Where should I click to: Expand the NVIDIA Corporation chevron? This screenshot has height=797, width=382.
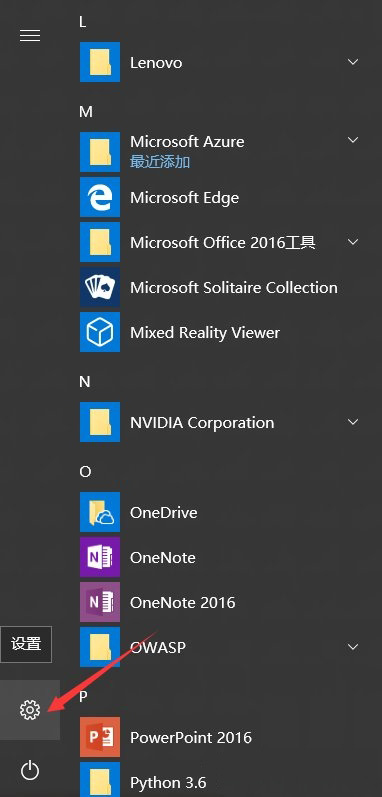point(353,422)
